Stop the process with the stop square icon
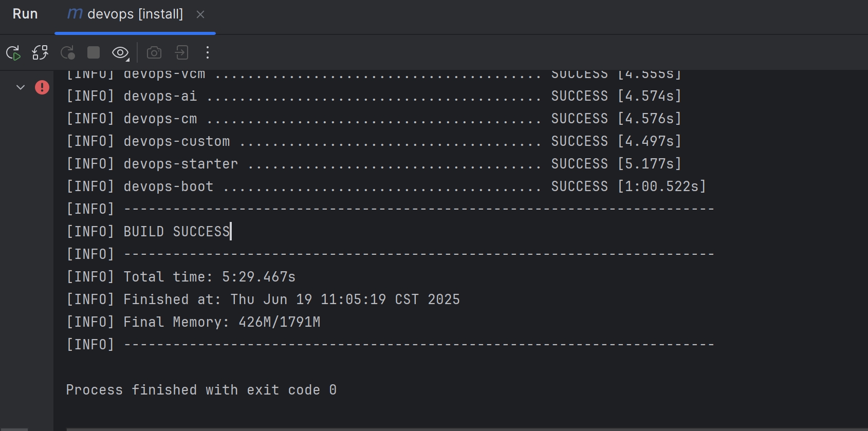The image size is (868, 431). tap(93, 52)
